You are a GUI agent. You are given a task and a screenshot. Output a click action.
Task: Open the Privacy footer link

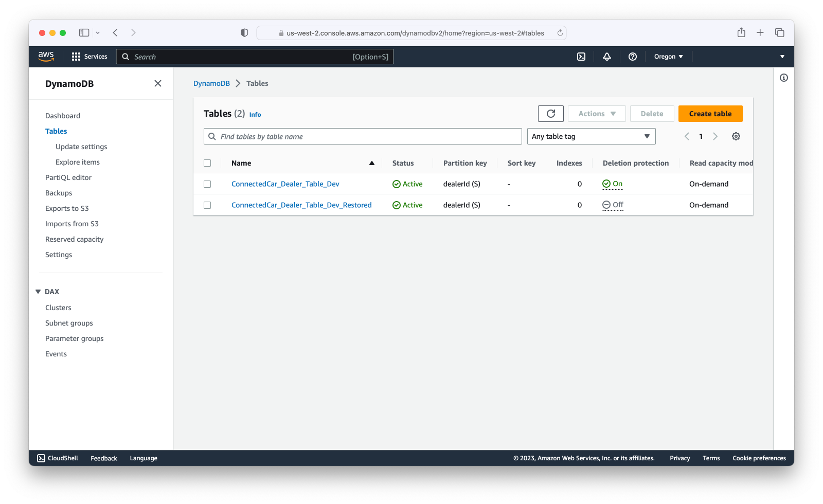680,458
